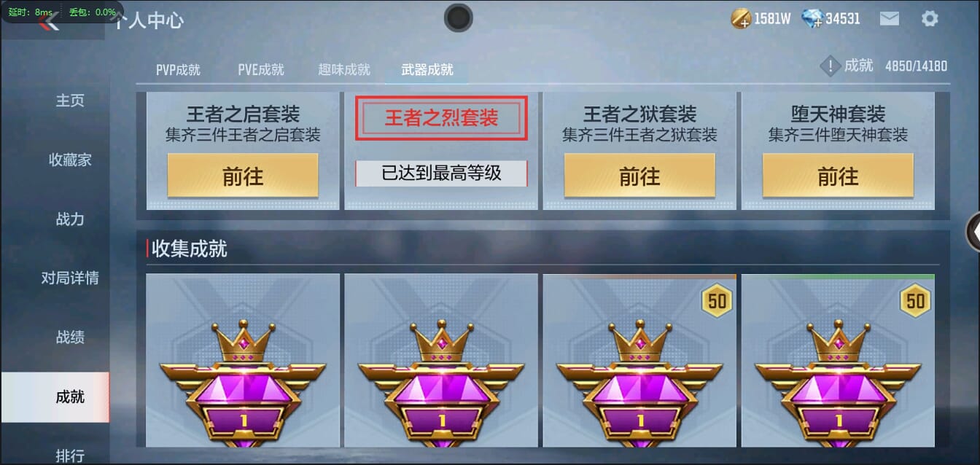
Task: Click 前往 button under 王者之启套装
Action: tap(243, 176)
